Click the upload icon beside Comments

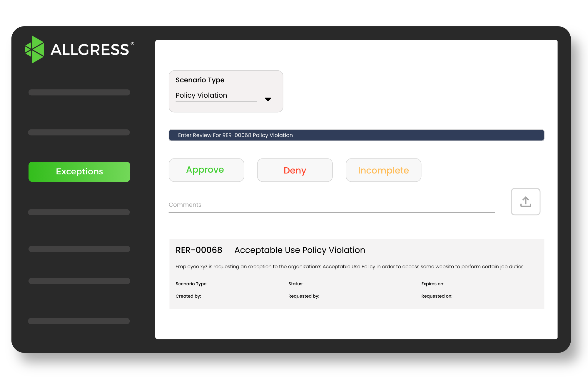tap(525, 202)
